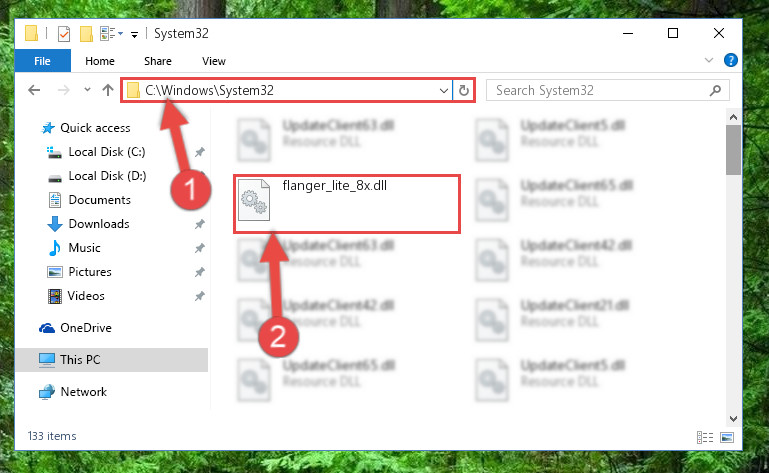The image size is (769, 473).
Task: Open recent locations dropdown arrow
Action: 87,90
